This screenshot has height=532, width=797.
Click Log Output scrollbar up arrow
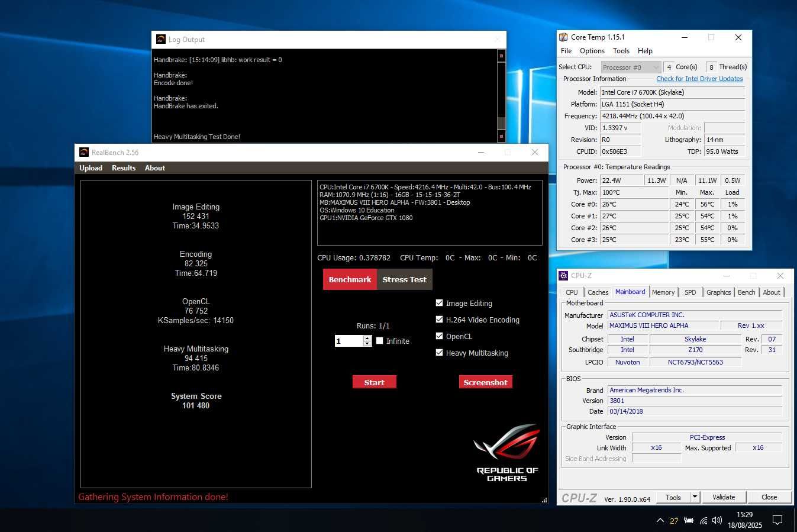click(x=501, y=56)
